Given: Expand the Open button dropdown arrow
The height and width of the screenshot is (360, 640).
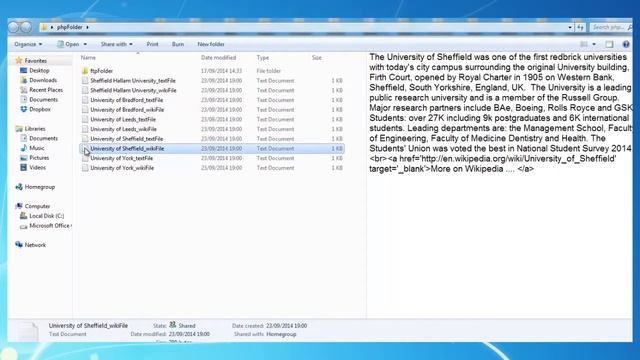Looking at the screenshot, I should [85, 44].
